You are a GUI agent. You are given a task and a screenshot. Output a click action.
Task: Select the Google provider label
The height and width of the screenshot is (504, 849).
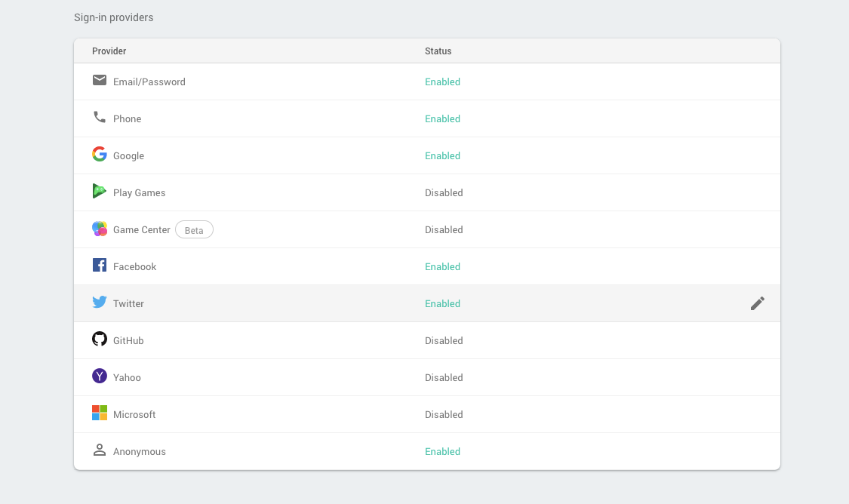[x=128, y=156]
